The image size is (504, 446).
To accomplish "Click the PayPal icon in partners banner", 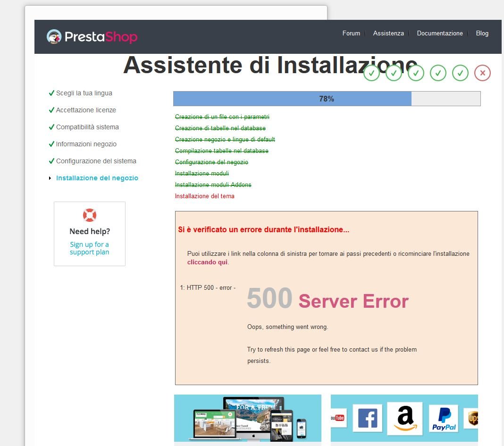I will (444, 418).
